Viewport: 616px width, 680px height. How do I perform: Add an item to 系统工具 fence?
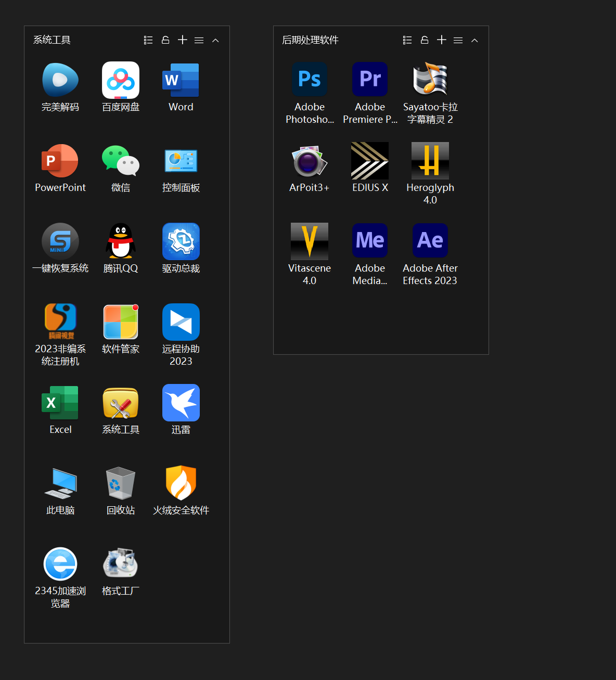pos(183,40)
